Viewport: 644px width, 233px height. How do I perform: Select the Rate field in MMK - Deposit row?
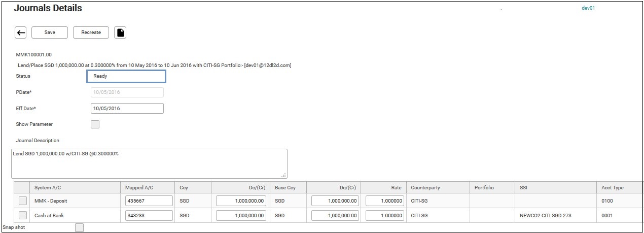click(x=384, y=201)
